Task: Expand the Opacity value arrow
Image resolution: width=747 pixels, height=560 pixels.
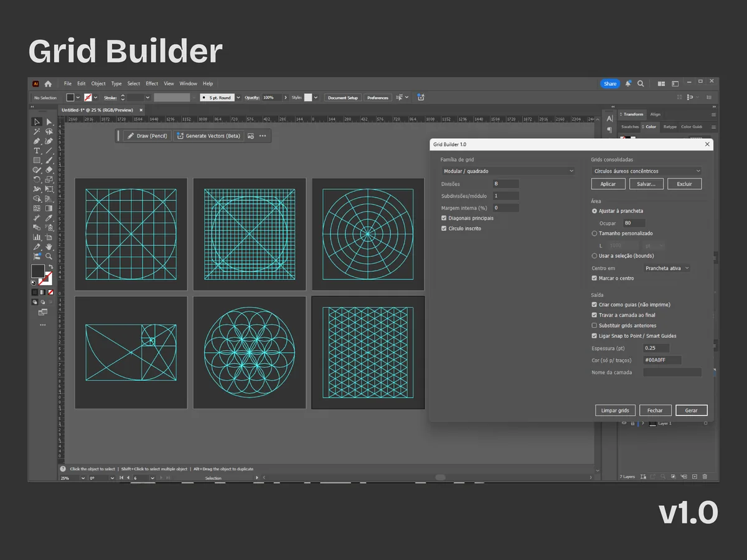Action: click(286, 98)
